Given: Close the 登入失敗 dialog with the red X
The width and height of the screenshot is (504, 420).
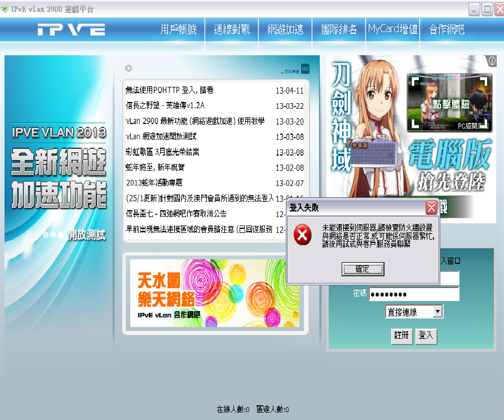Looking at the screenshot, I should click(431, 207).
